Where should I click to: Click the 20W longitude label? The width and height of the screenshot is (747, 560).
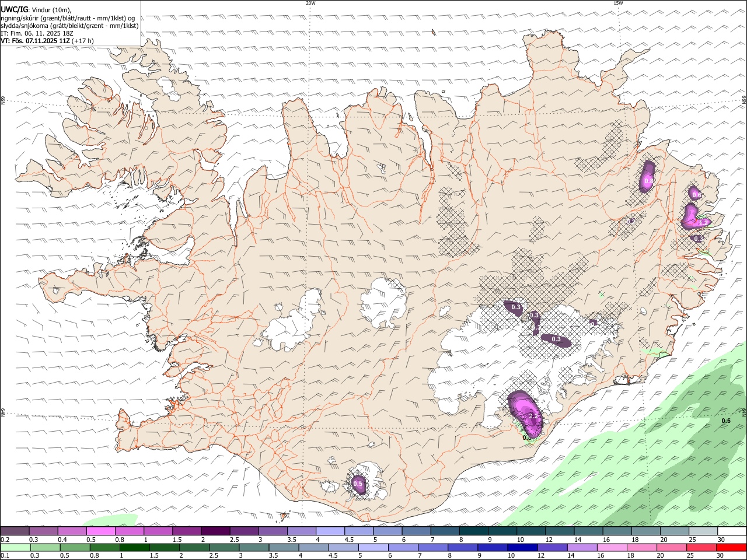coord(310,3)
